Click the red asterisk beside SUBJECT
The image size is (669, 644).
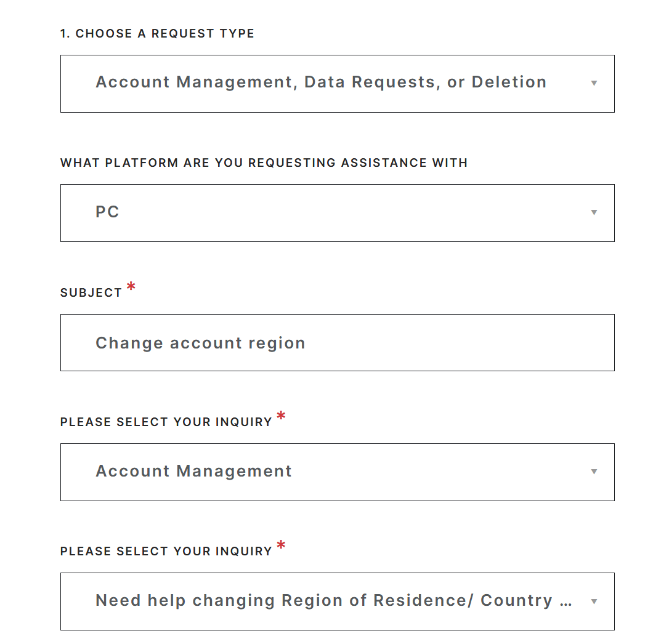click(x=131, y=286)
